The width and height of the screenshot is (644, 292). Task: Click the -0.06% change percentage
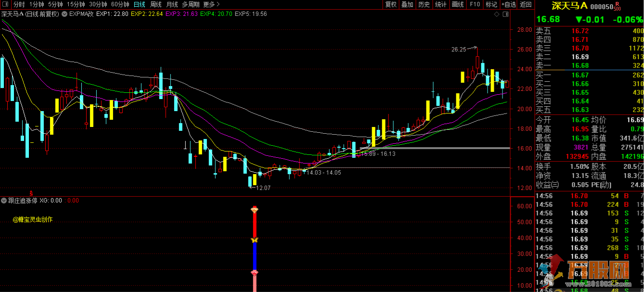(628, 19)
